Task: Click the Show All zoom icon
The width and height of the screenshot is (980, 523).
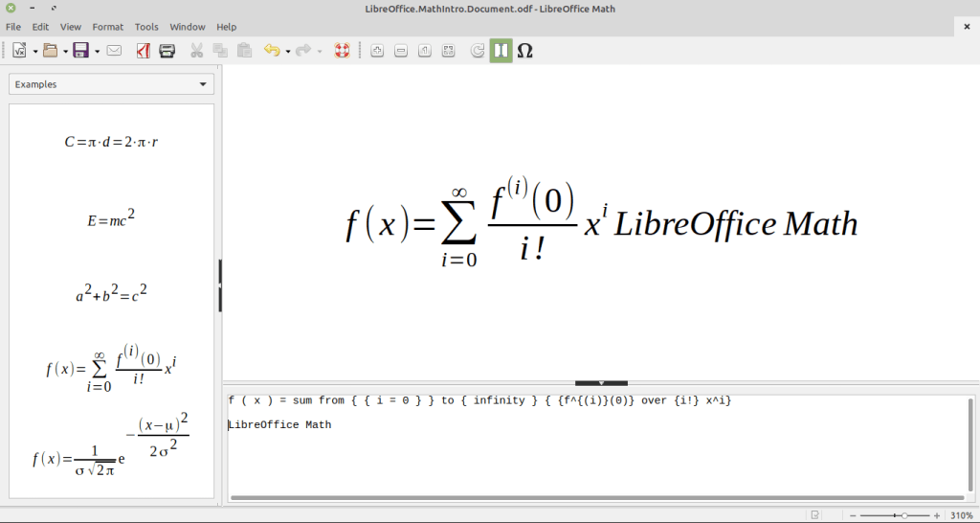Action: point(448,51)
